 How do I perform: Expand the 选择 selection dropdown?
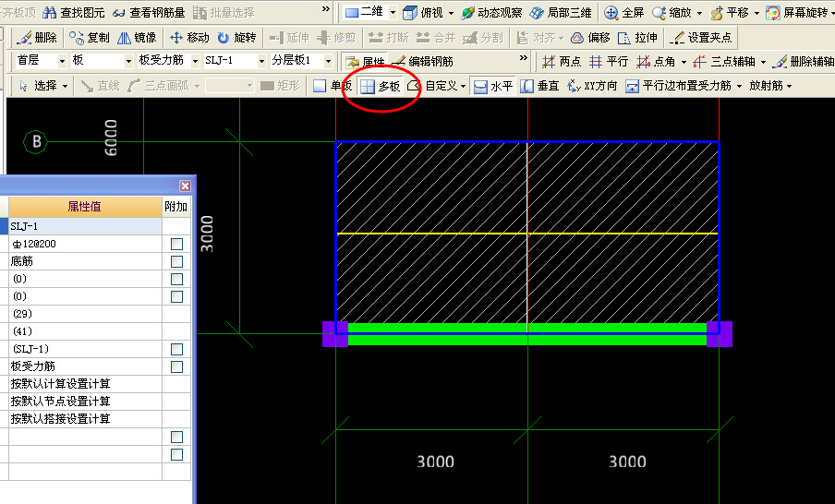pyautogui.click(x=65, y=86)
